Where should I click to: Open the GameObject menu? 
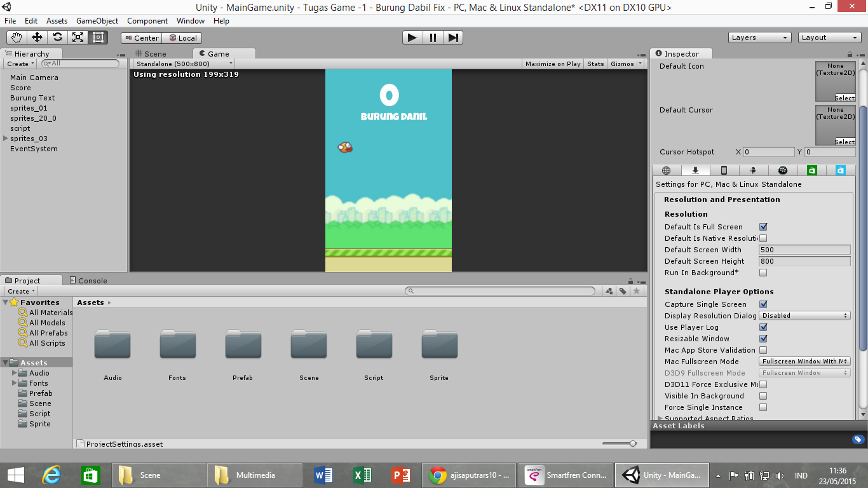97,21
